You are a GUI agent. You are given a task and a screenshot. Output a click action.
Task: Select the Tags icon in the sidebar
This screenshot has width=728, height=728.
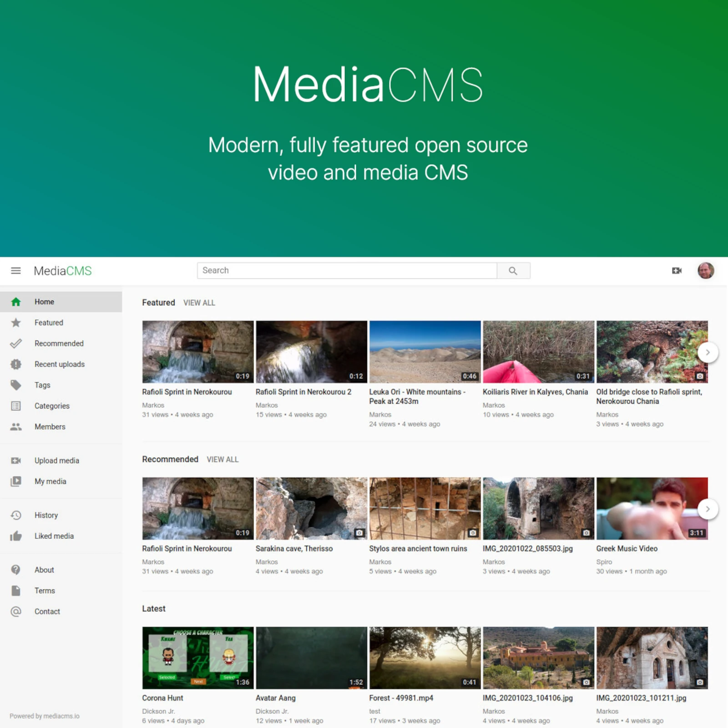click(x=16, y=385)
